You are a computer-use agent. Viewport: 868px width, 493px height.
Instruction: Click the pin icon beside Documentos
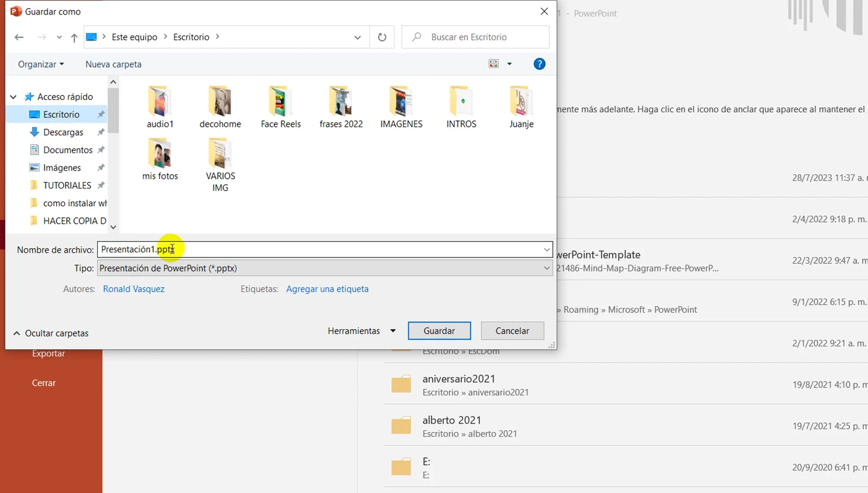pyautogui.click(x=101, y=150)
